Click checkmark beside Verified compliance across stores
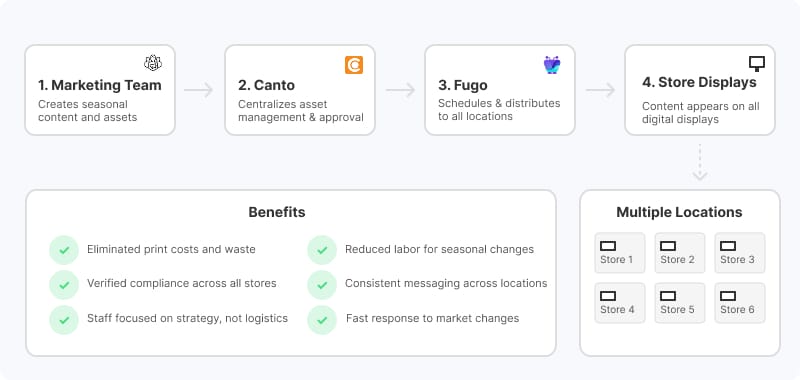 pyautogui.click(x=64, y=285)
